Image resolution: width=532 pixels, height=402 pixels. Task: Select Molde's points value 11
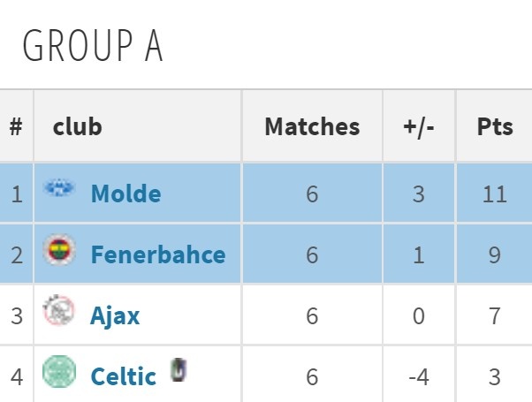point(495,194)
